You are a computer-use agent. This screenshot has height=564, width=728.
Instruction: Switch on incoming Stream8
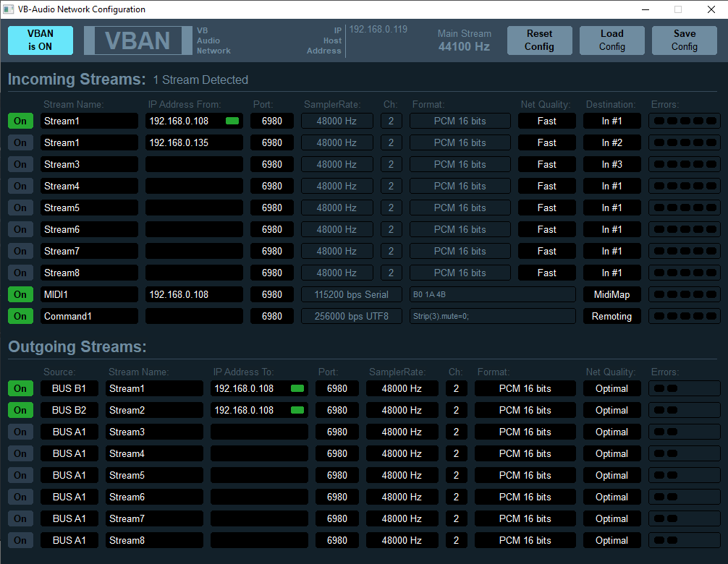point(20,273)
